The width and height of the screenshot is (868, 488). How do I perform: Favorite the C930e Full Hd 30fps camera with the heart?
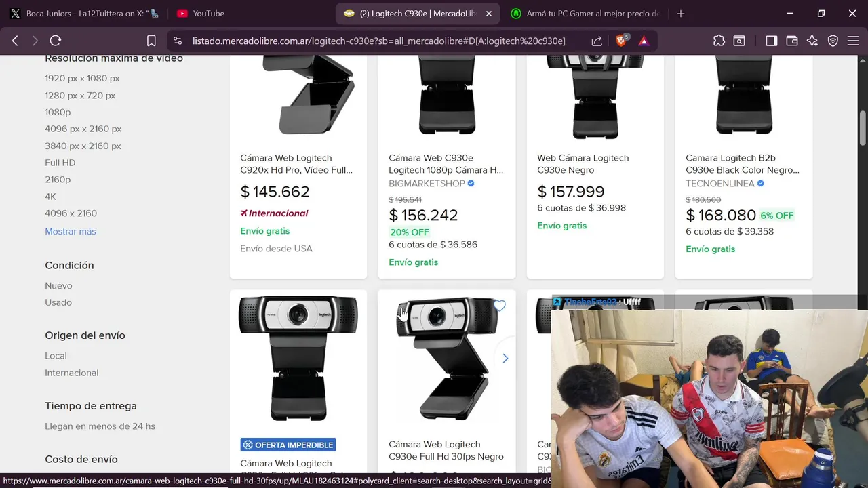click(x=500, y=306)
